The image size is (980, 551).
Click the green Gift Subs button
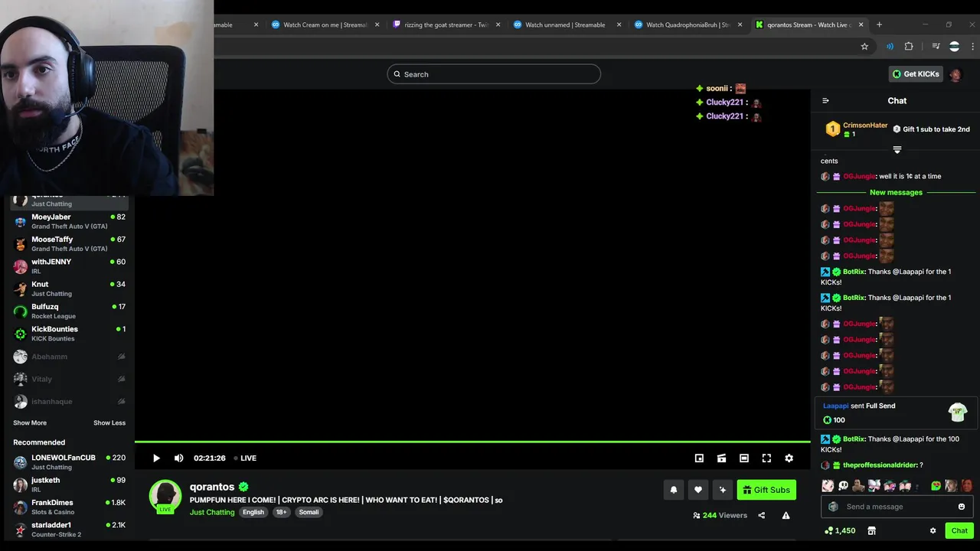click(x=766, y=490)
